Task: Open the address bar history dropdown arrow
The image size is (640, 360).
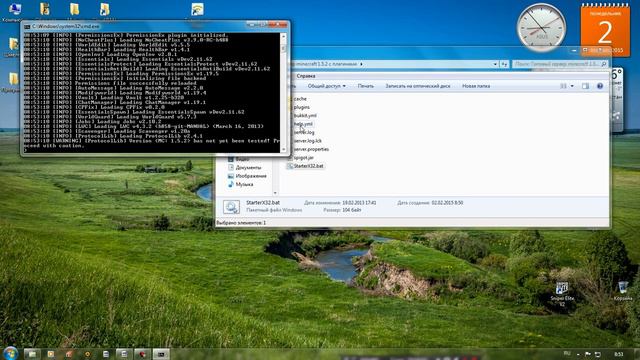Action: pyautogui.click(x=495, y=64)
